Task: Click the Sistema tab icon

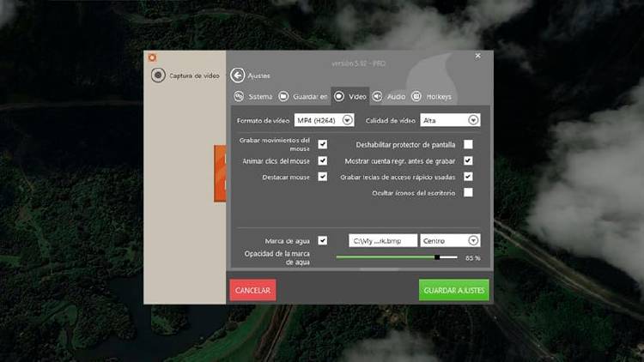Action: tap(239, 96)
